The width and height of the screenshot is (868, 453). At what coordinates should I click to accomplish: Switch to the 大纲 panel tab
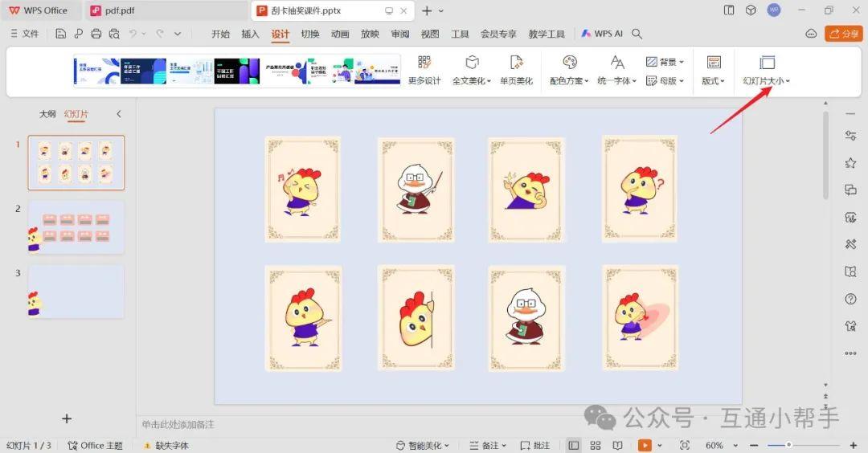point(48,114)
